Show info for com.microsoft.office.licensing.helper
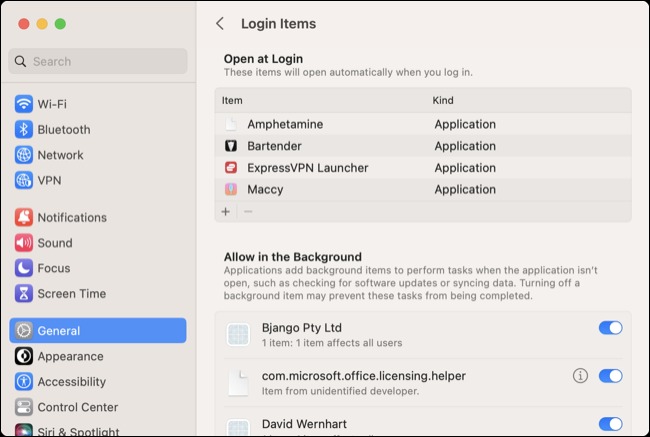The height and width of the screenshot is (437, 650). (580, 376)
